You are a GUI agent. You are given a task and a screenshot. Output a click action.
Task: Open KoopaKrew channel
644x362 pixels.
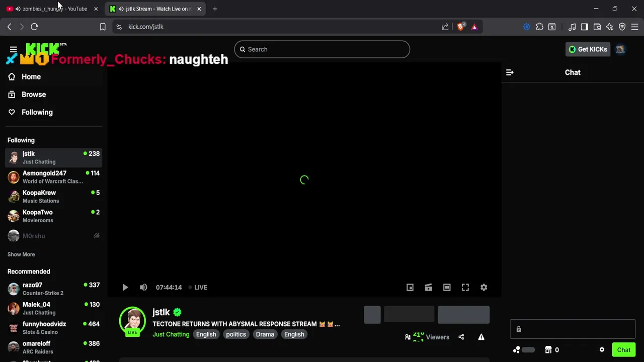53,197
